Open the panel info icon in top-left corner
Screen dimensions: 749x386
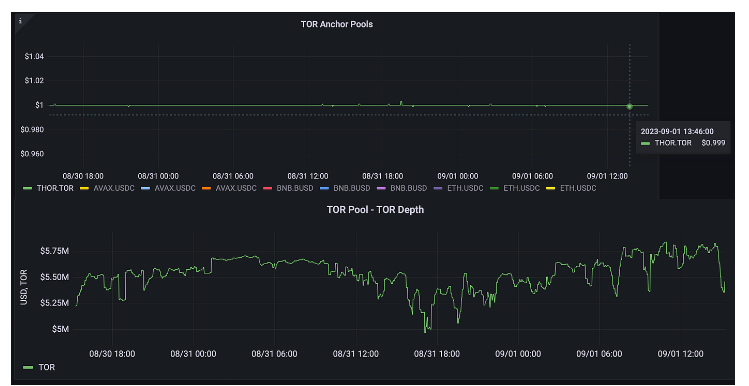point(20,21)
